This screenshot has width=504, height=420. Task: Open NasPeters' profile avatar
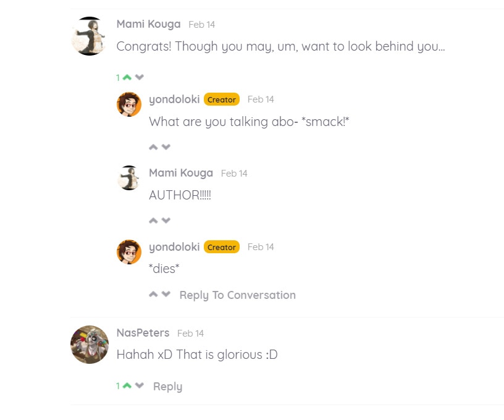point(90,345)
